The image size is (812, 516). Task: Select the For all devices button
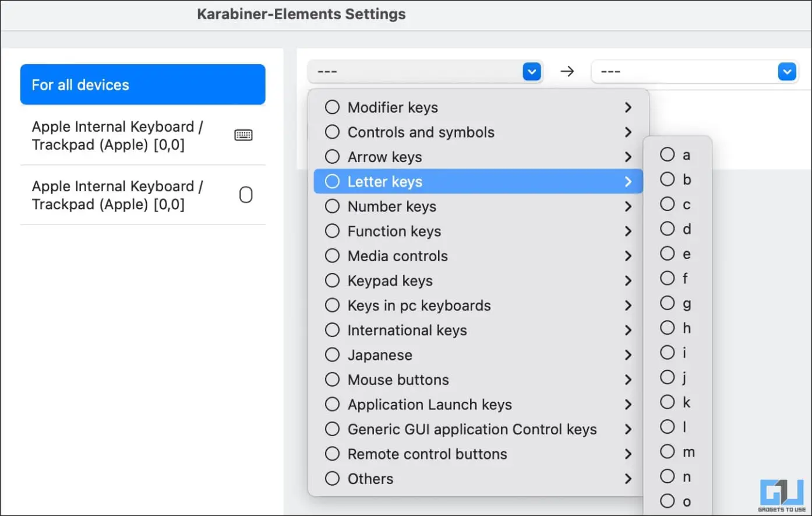tap(143, 85)
